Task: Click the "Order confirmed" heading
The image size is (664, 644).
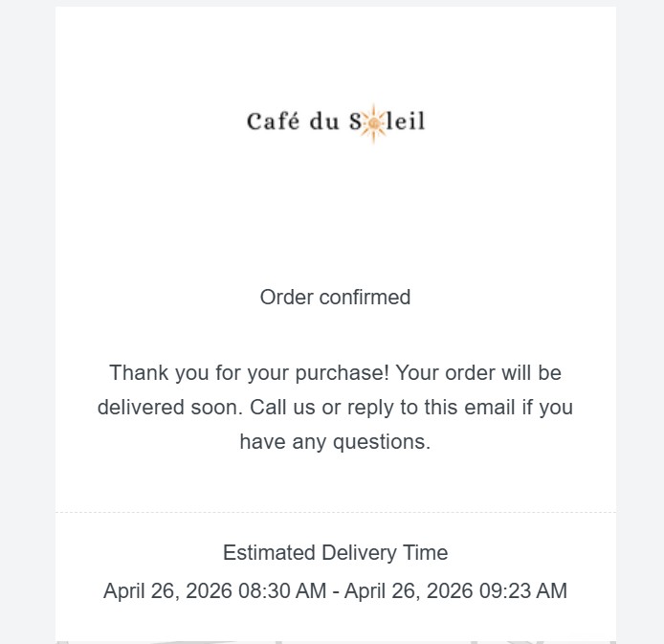Action: [x=335, y=297]
